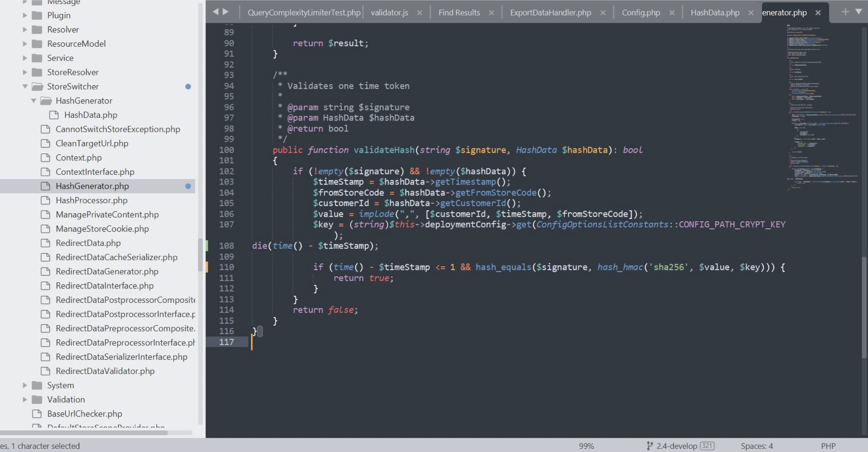The image size is (868, 452).
Task: Click the Service folder icon
Action: (x=37, y=58)
